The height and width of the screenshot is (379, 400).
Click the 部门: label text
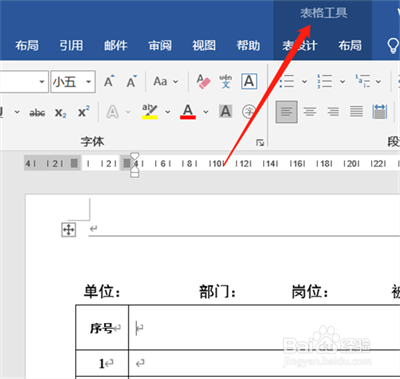(218, 292)
